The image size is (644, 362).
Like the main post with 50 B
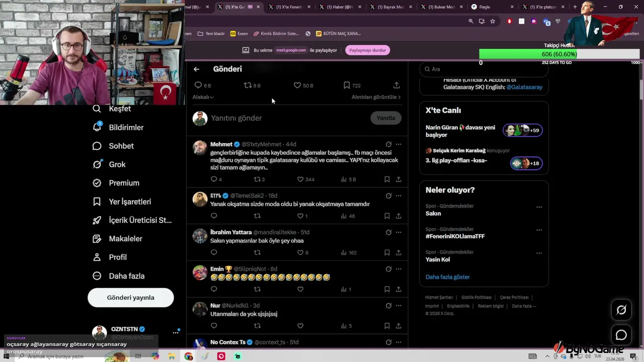tap(303, 85)
